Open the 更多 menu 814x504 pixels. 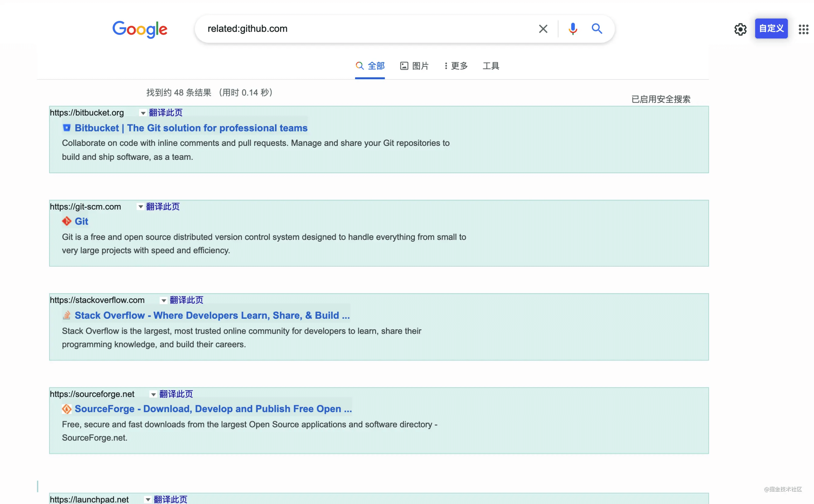[x=456, y=66]
